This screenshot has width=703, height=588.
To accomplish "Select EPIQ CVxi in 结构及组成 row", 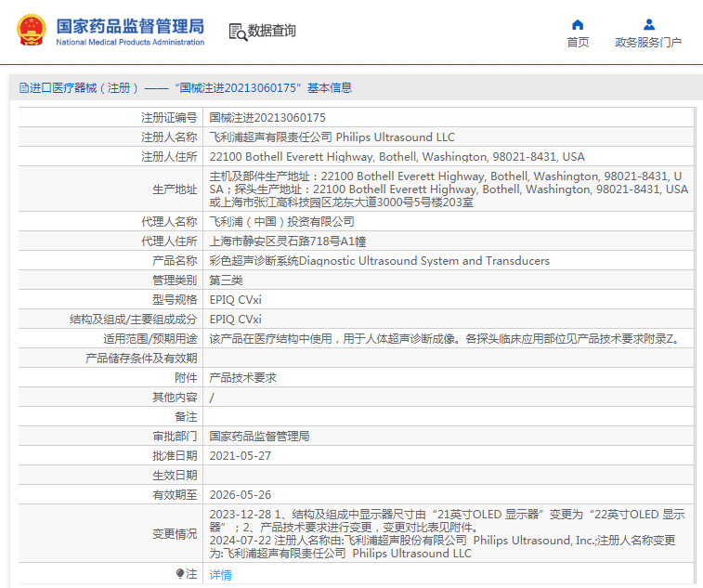I will [235, 320].
